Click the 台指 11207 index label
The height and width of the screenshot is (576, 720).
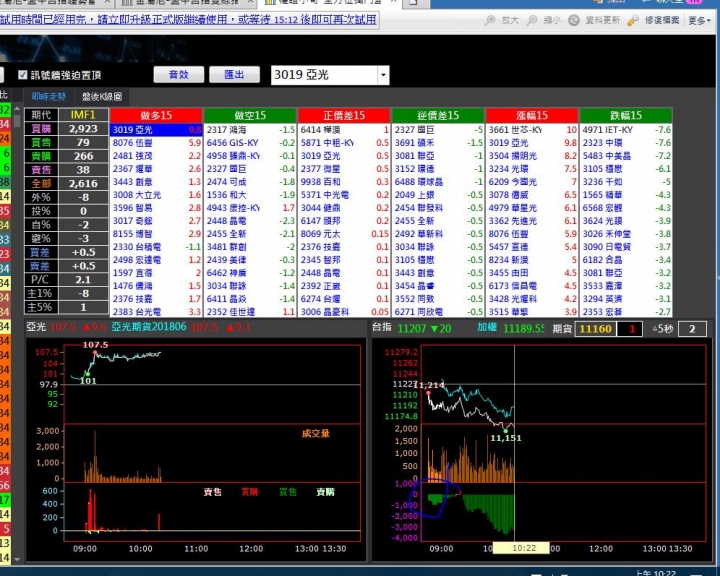411,328
